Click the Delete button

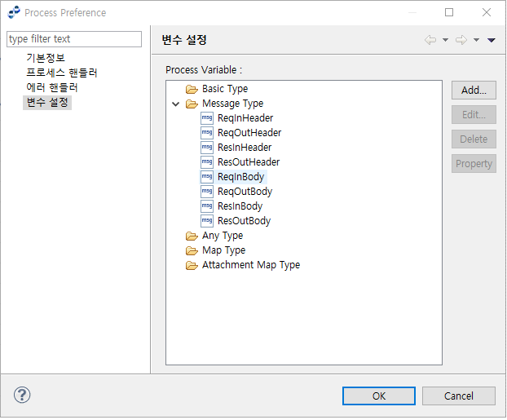tap(474, 139)
